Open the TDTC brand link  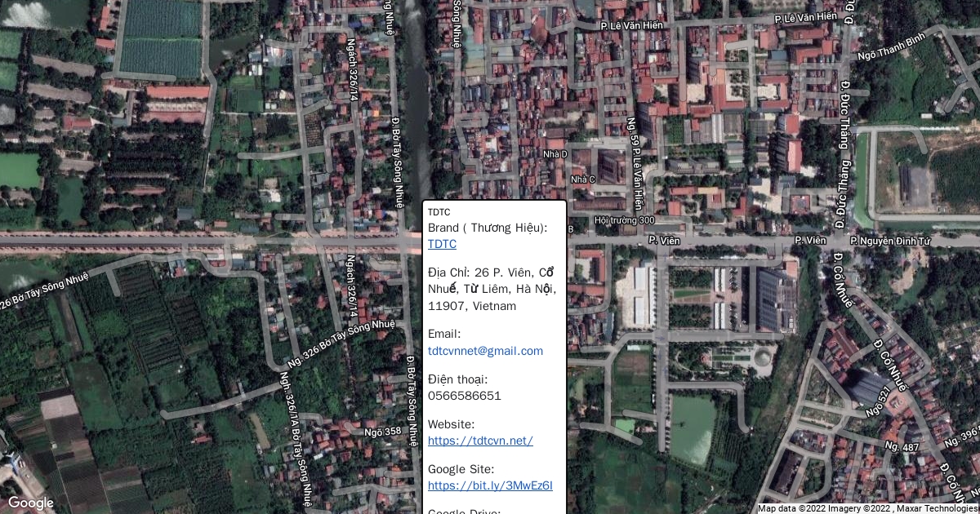[442, 244]
